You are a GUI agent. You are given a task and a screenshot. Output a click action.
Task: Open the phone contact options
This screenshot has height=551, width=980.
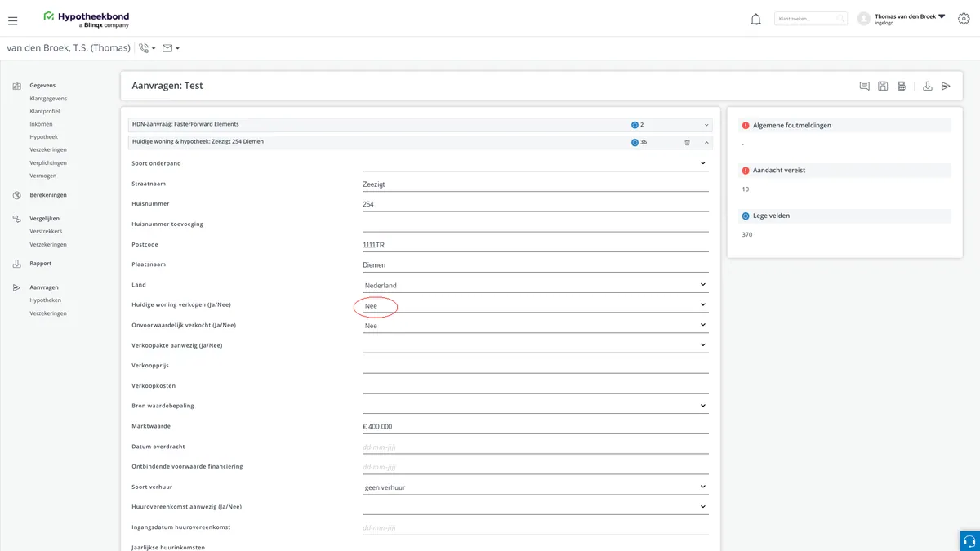147,48
